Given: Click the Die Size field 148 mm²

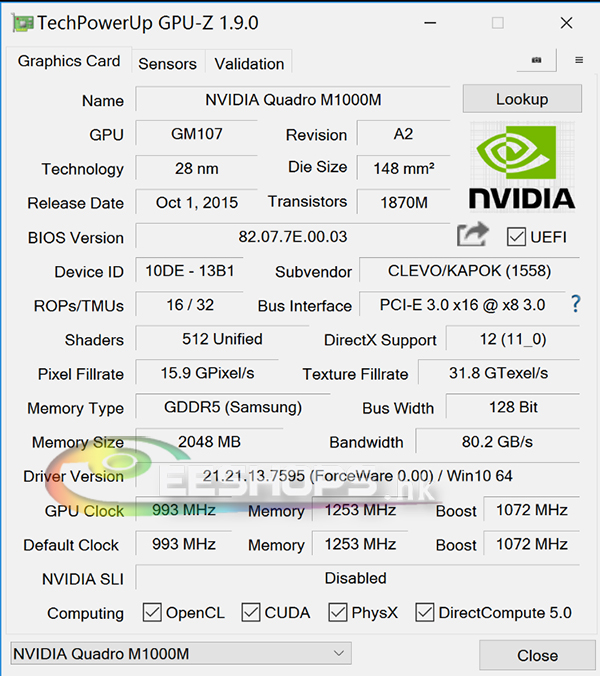Looking at the screenshot, I should pos(403,168).
